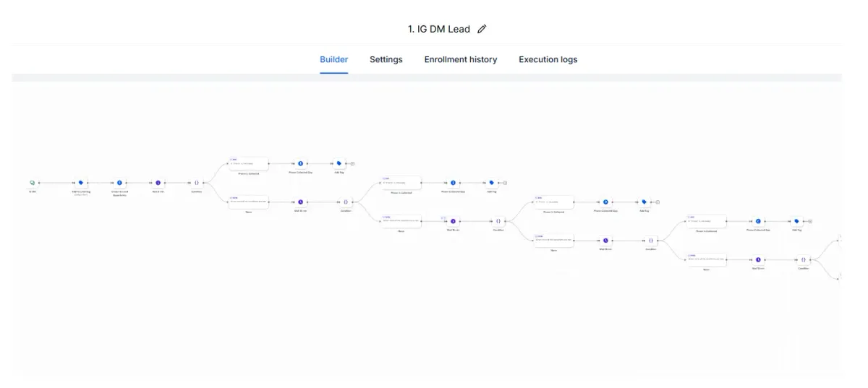View the Execution logs tab
The height and width of the screenshot is (388, 868).
548,59
